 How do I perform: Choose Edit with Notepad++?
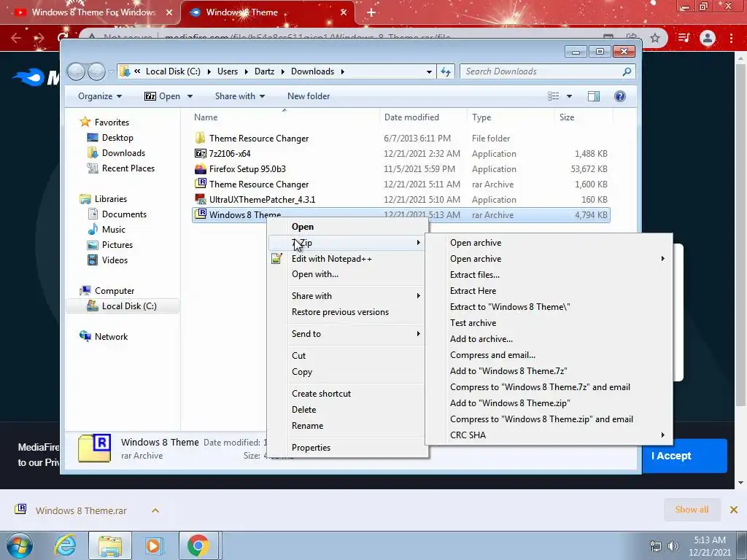[x=332, y=259]
